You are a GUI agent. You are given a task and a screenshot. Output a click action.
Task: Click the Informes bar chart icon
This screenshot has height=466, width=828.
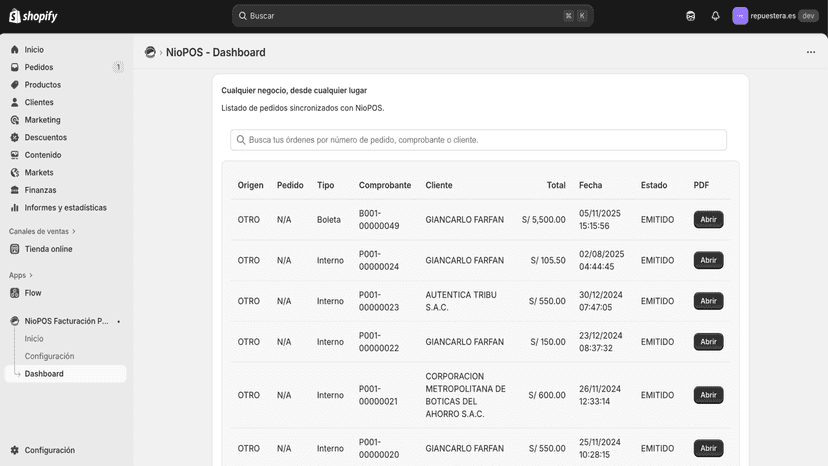[x=15, y=208]
